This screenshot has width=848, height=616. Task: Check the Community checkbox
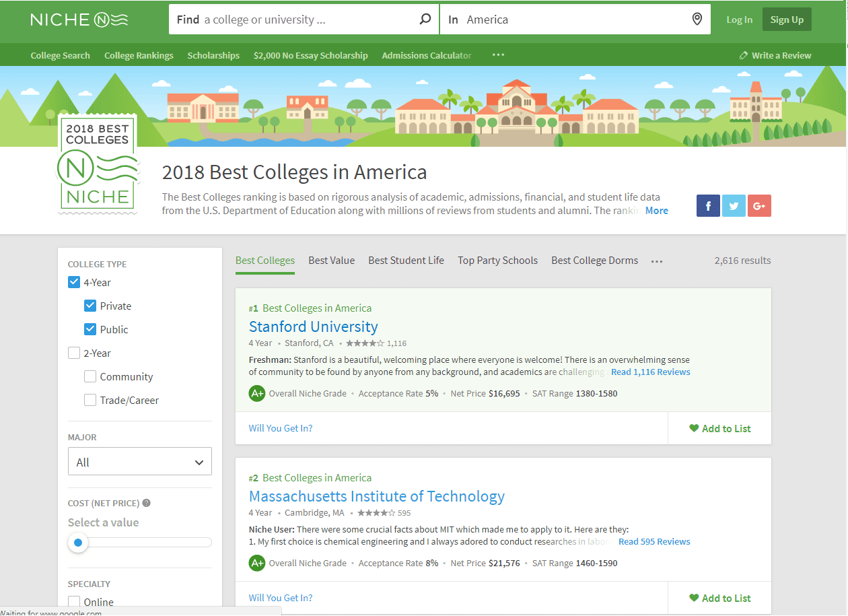(90, 376)
